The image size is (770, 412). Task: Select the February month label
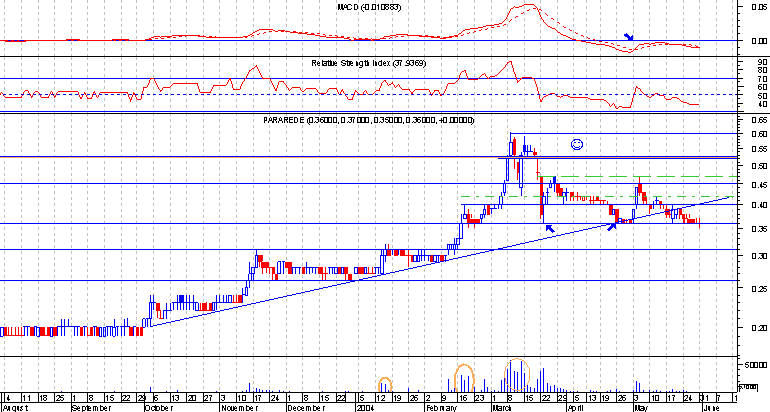tap(440, 408)
